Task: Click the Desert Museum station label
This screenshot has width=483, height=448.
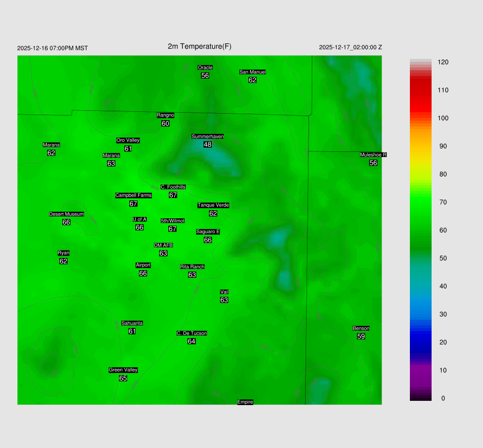Action: [67, 215]
